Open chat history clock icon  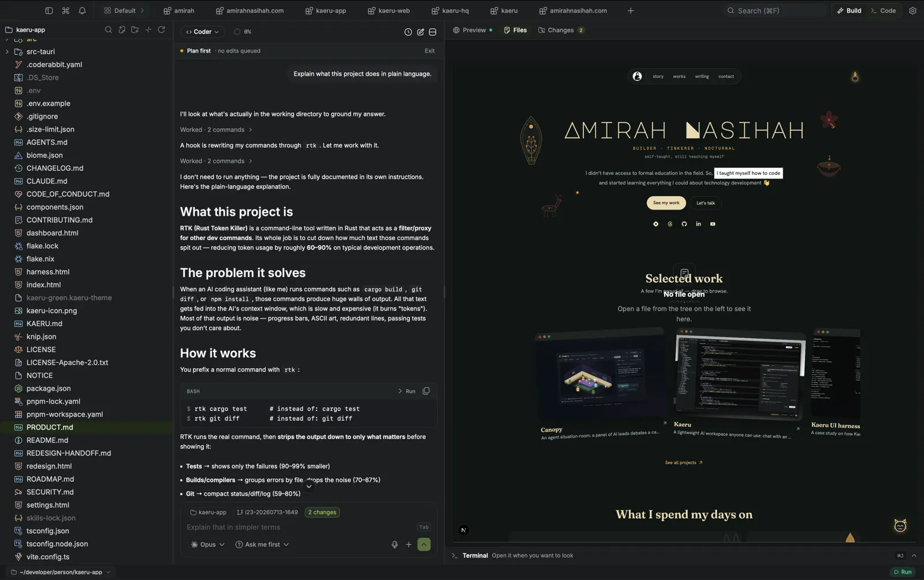(x=408, y=32)
